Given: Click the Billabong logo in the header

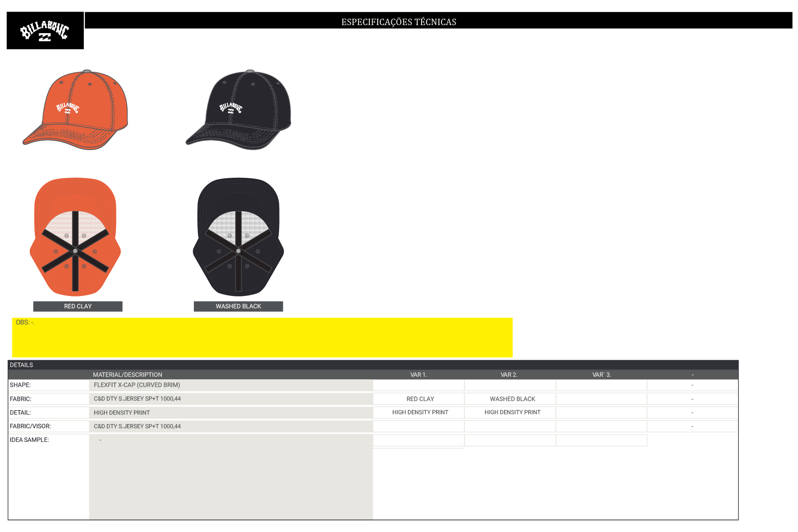Looking at the screenshot, I should click(x=45, y=31).
